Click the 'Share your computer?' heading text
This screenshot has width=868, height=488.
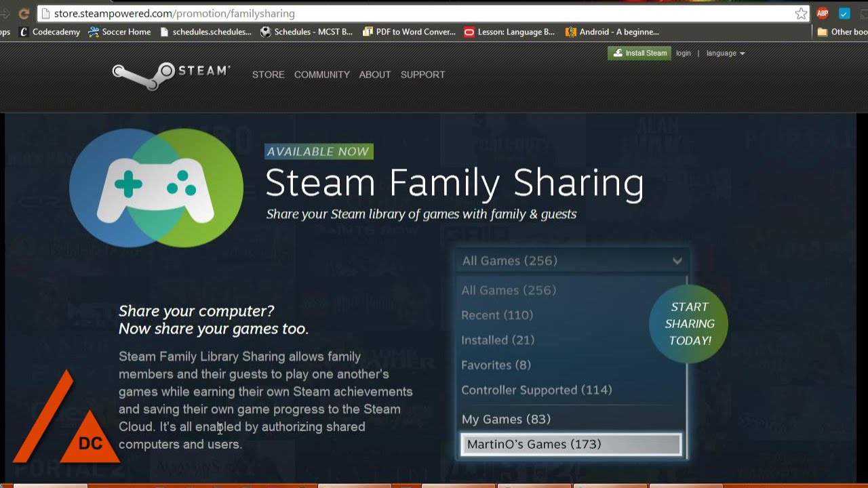197,311
